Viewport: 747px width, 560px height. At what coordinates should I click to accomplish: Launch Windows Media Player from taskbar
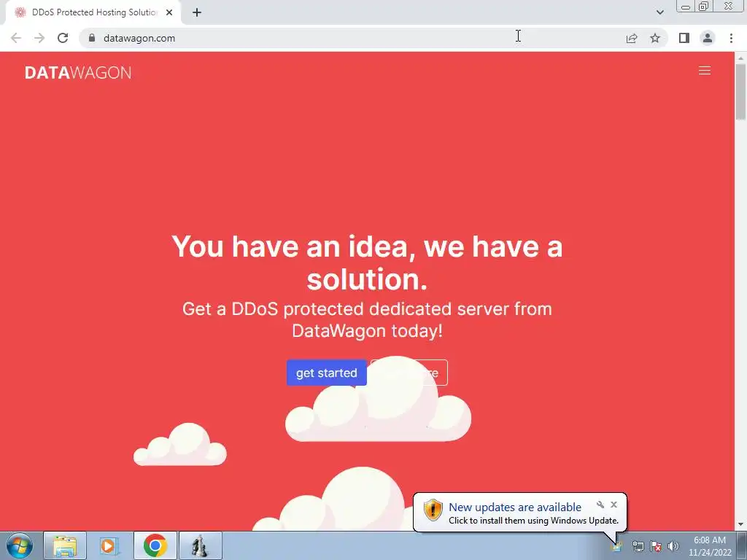[x=109, y=545]
